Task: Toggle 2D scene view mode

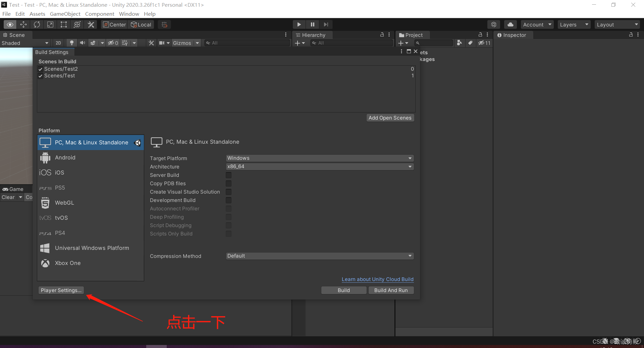Action: (58, 43)
